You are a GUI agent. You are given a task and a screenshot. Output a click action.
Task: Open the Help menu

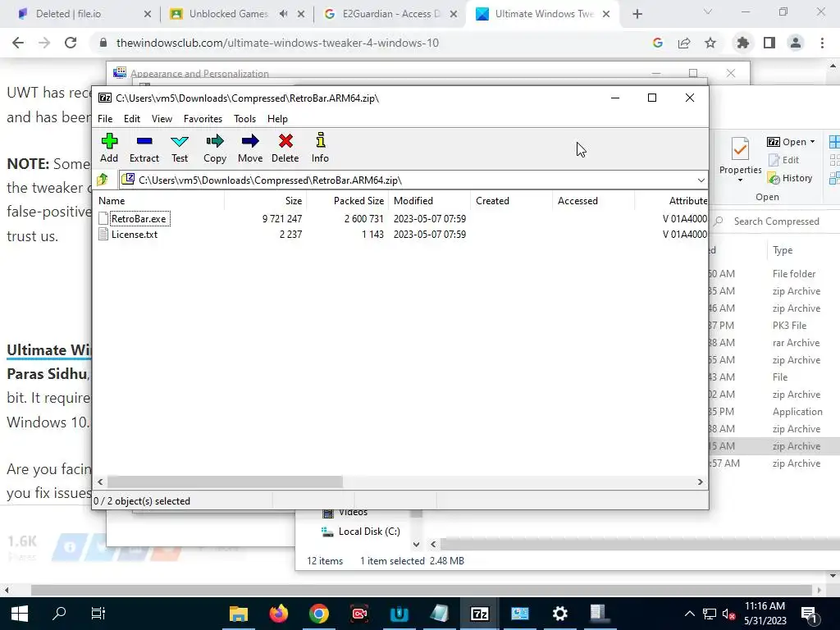coord(277,119)
